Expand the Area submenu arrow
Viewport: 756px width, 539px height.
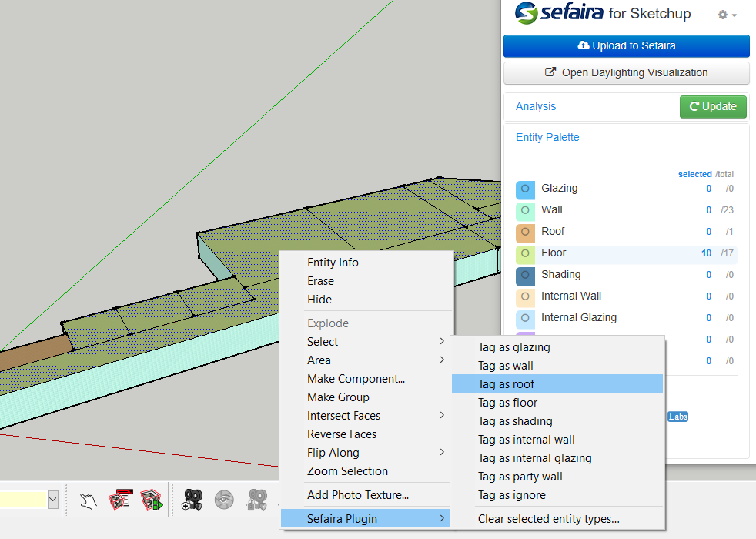442,360
